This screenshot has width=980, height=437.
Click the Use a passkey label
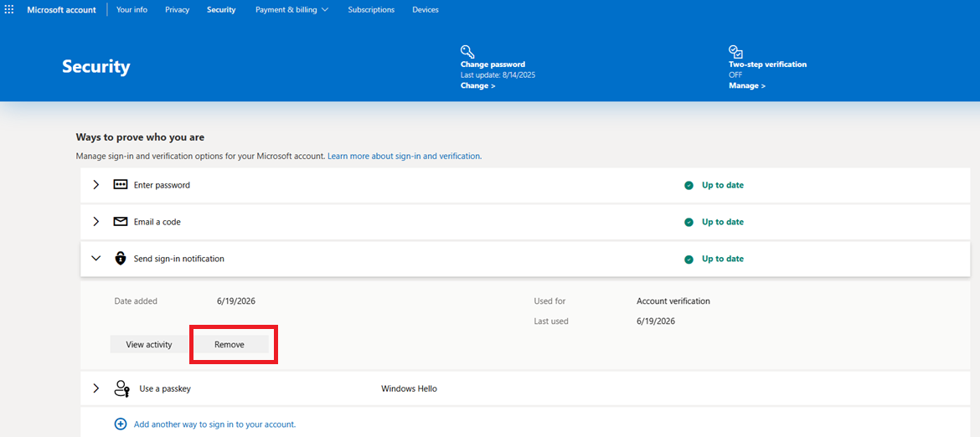(x=165, y=388)
